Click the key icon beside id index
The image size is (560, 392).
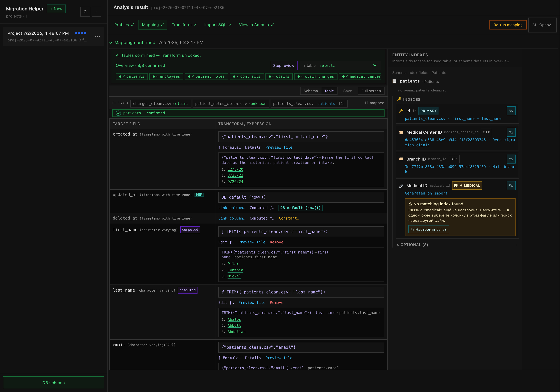coord(401,111)
